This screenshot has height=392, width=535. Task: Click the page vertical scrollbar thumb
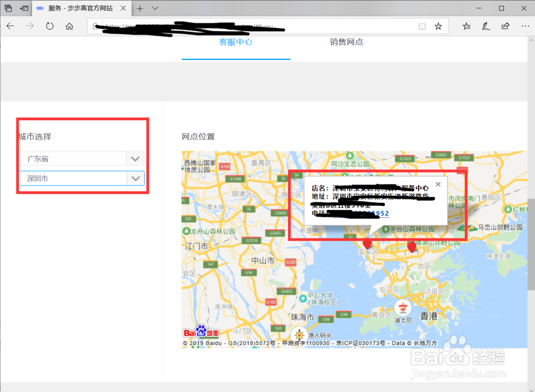531,244
